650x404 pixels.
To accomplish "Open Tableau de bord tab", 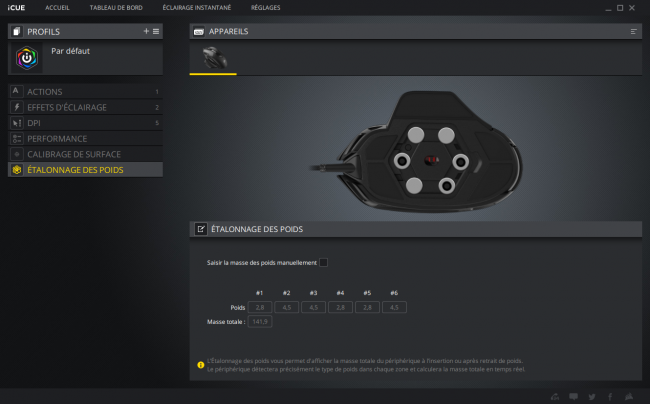I will pyautogui.click(x=116, y=7).
